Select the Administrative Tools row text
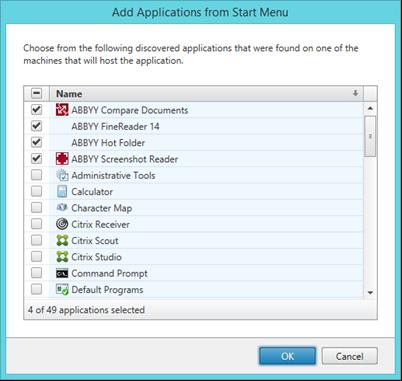402x381 pixels. [113, 176]
